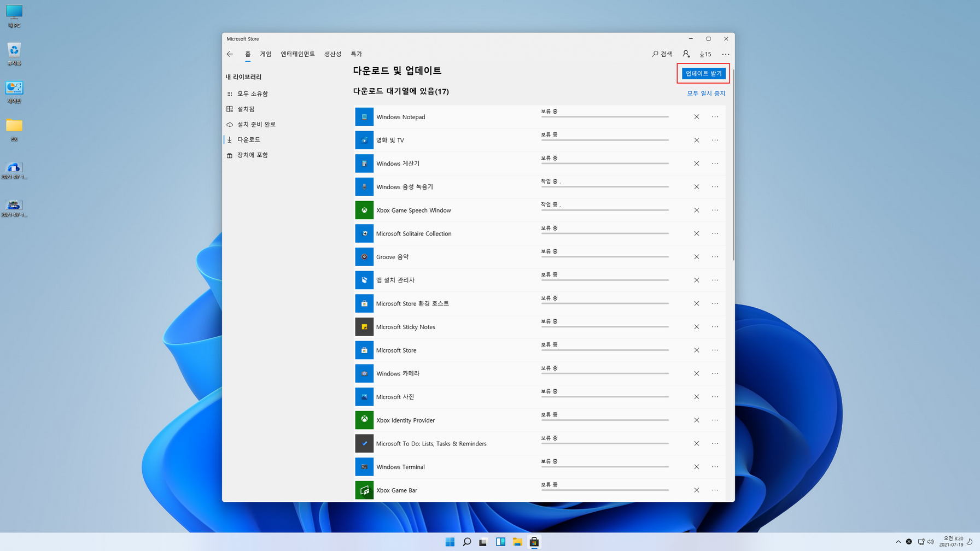Click the Microsoft Store 환경 호스트 icon

coord(364,303)
